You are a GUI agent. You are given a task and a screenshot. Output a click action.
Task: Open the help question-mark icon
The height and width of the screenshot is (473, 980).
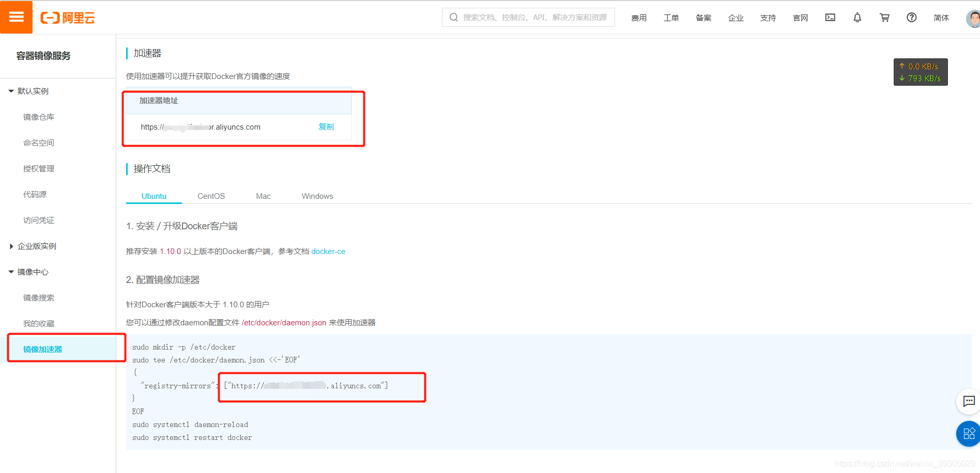pyautogui.click(x=912, y=18)
